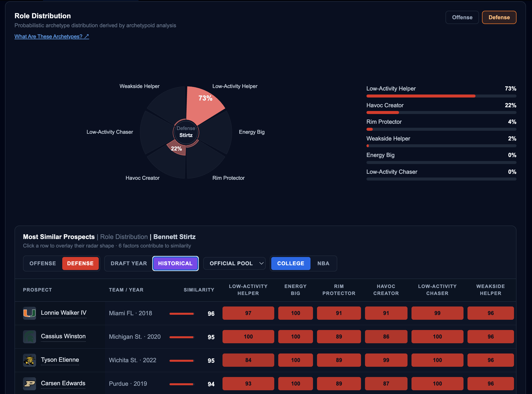Sort by the HAVOC CREATOR column header
This screenshot has height=394, width=532.
tap(386, 290)
